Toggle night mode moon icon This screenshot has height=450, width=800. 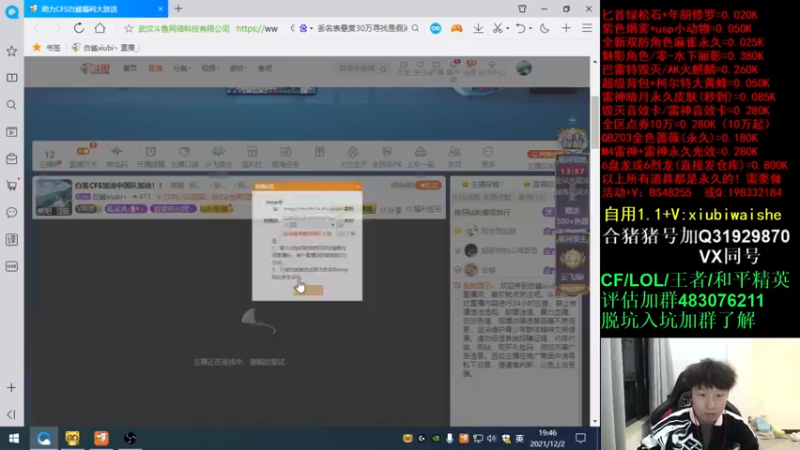tap(544, 29)
